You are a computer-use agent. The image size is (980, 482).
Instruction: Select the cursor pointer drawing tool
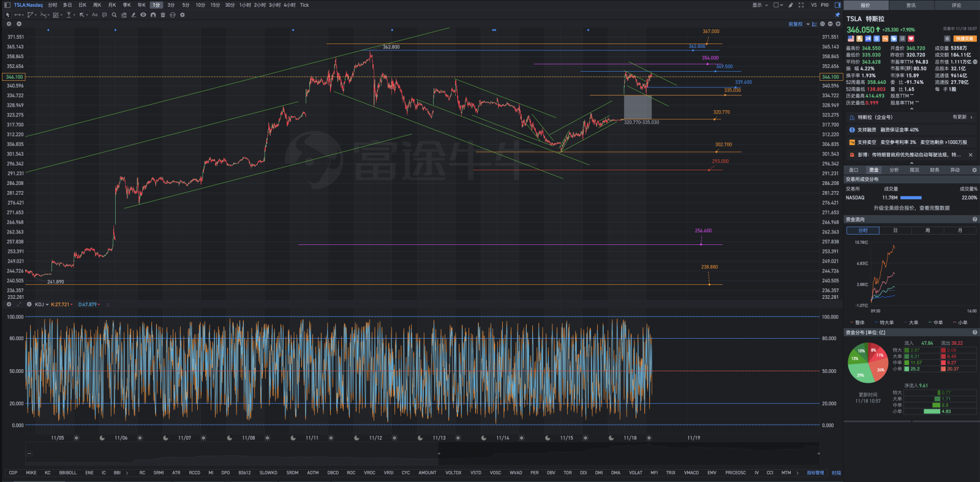(x=7, y=15)
